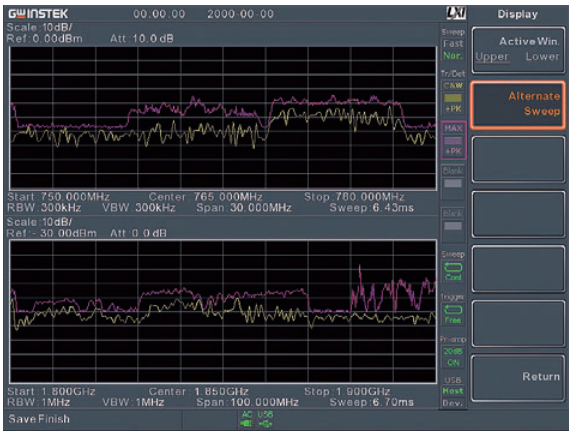Click the lower window Stop 1.900GHz value
This screenshot has height=437, width=573.
363,391
